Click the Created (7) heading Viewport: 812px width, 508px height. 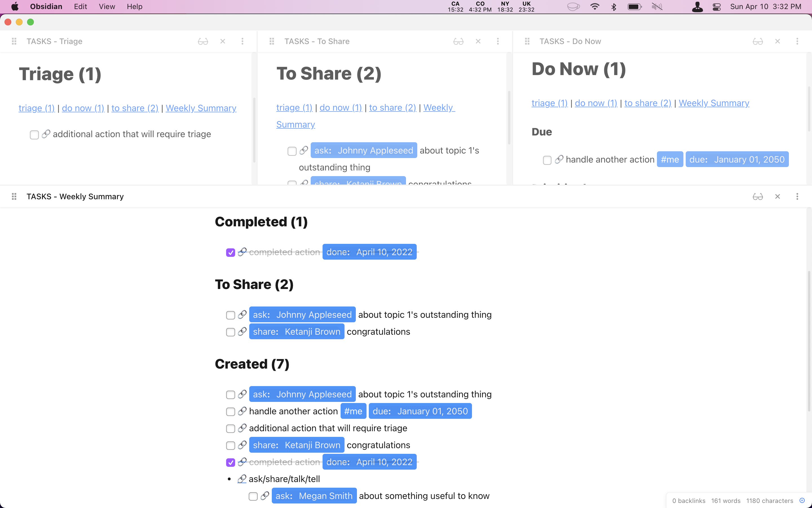click(x=252, y=364)
